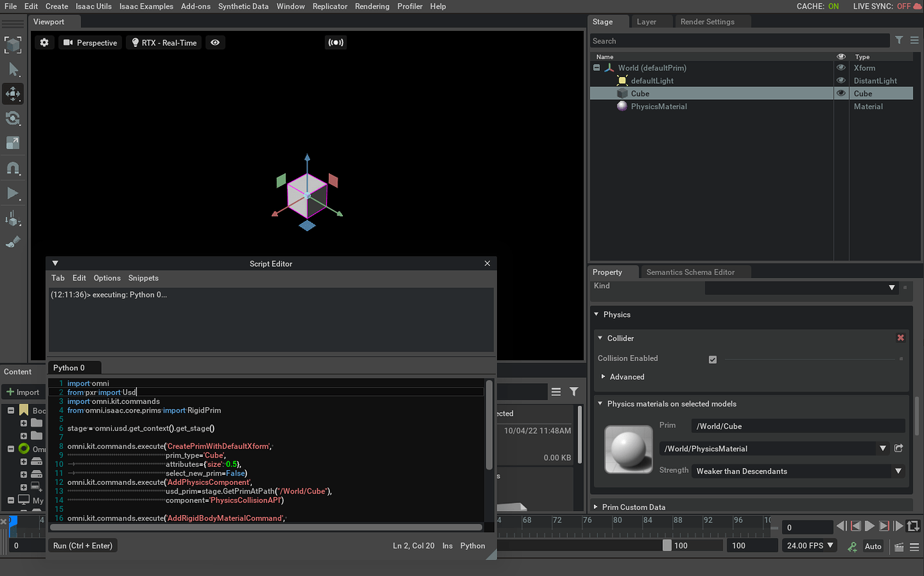Hide the defaultLight in the Stage panel

click(841, 80)
